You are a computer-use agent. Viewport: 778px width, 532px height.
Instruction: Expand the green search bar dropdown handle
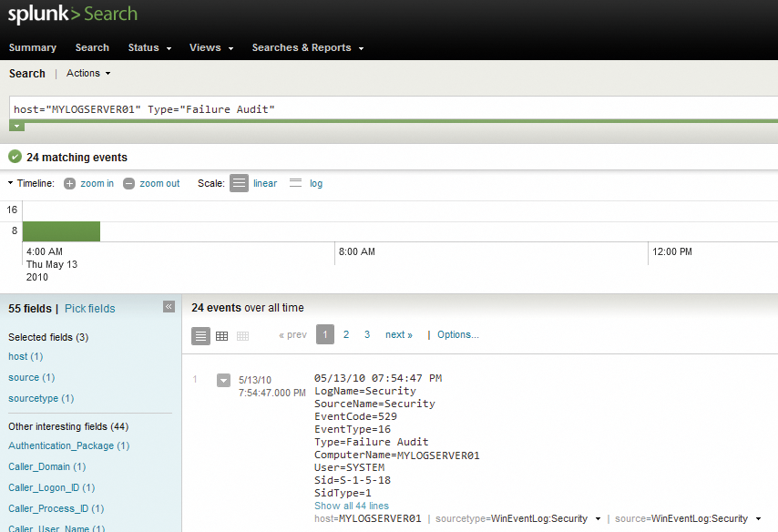[16, 126]
